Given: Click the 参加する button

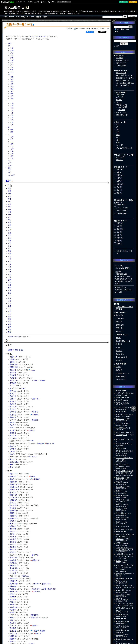Looking at the screenshot, I should pos(133,16).
